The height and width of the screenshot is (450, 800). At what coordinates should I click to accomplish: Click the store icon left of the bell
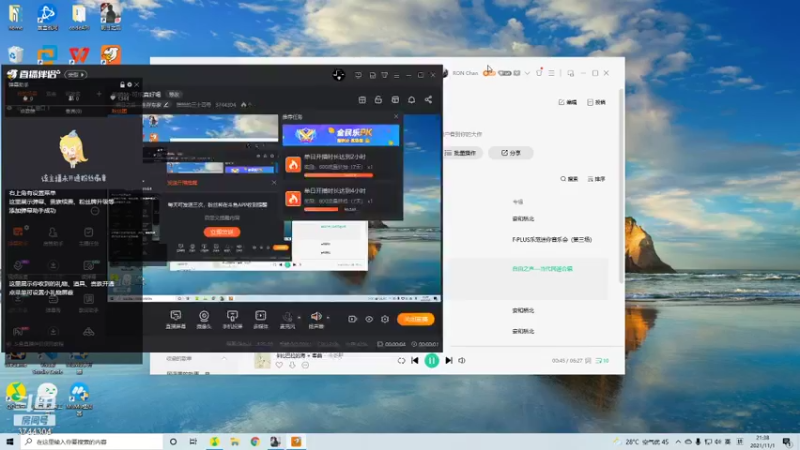(x=395, y=99)
